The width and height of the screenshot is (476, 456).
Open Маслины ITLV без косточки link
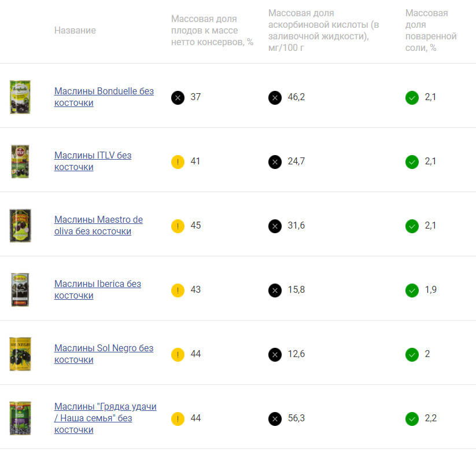[x=93, y=161]
